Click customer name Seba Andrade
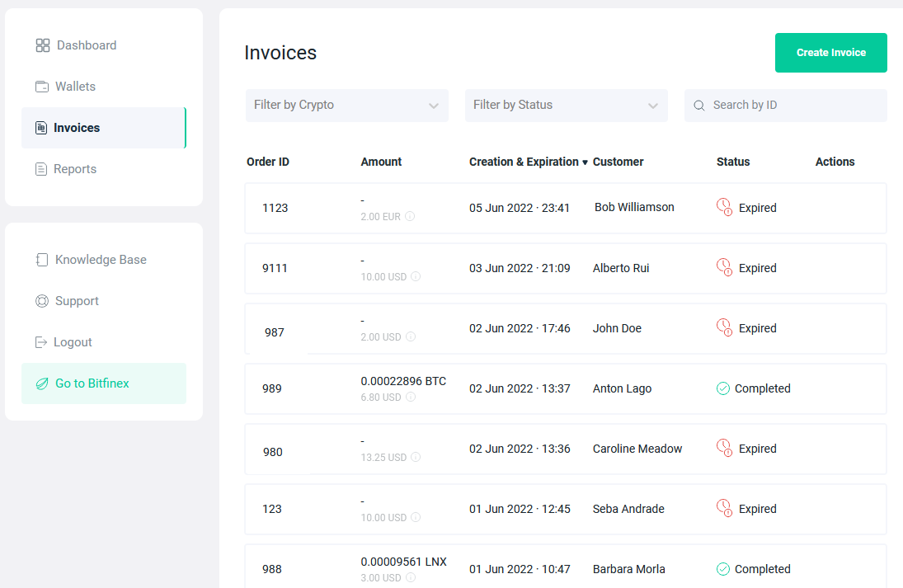903x588 pixels. [x=628, y=509]
